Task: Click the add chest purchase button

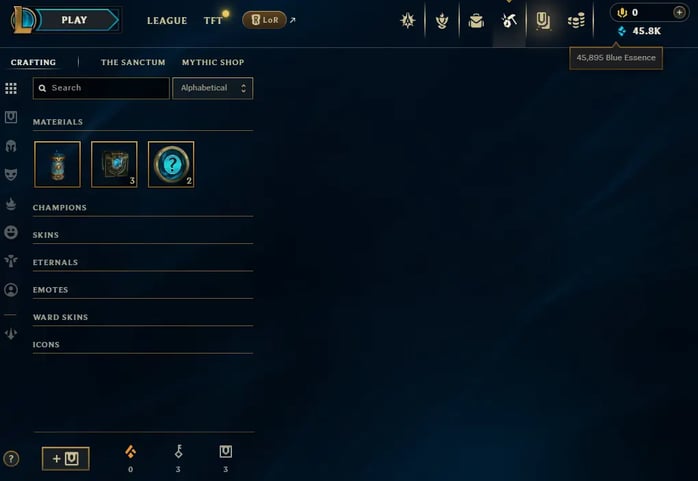Action: coord(65,458)
